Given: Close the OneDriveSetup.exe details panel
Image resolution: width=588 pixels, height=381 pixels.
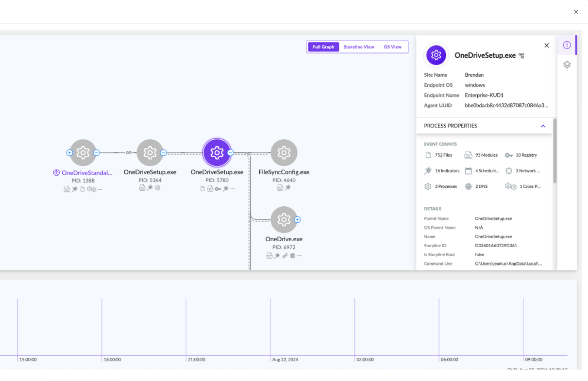Looking at the screenshot, I should [x=546, y=46].
